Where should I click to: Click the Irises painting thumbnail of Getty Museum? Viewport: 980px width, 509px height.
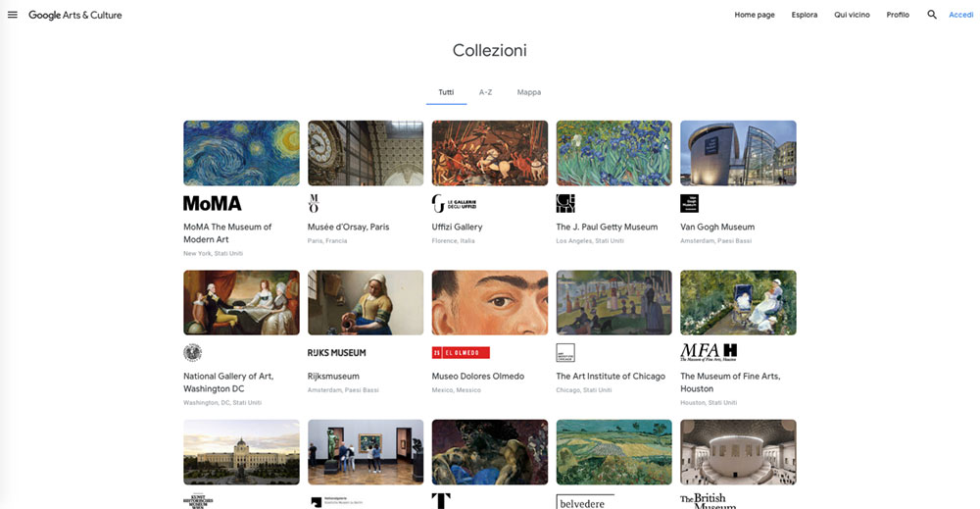click(614, 153)
